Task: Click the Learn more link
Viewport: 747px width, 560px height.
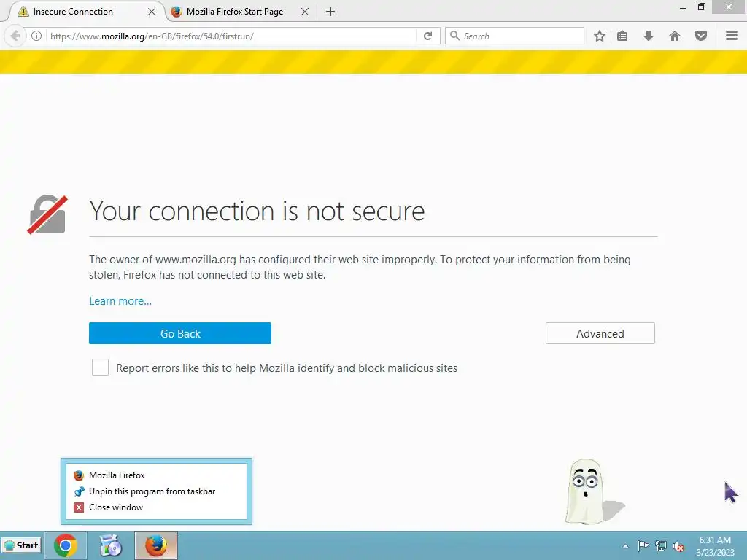Action: 120,301
